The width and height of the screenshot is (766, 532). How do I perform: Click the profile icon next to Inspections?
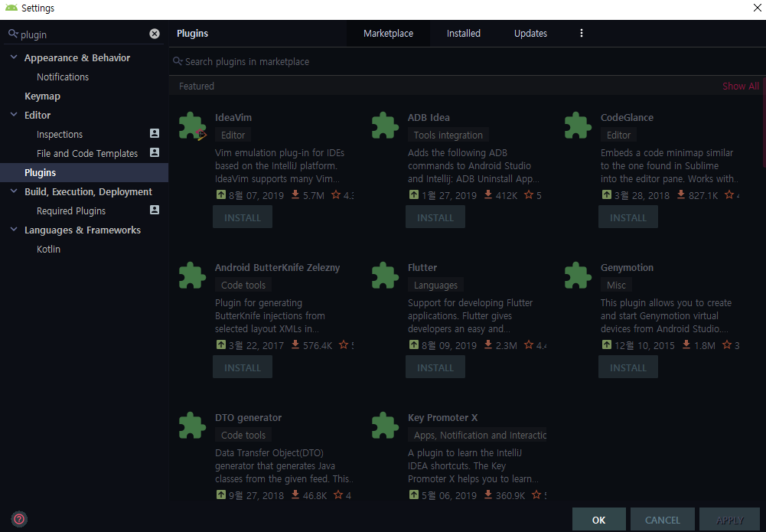[155, 133]
